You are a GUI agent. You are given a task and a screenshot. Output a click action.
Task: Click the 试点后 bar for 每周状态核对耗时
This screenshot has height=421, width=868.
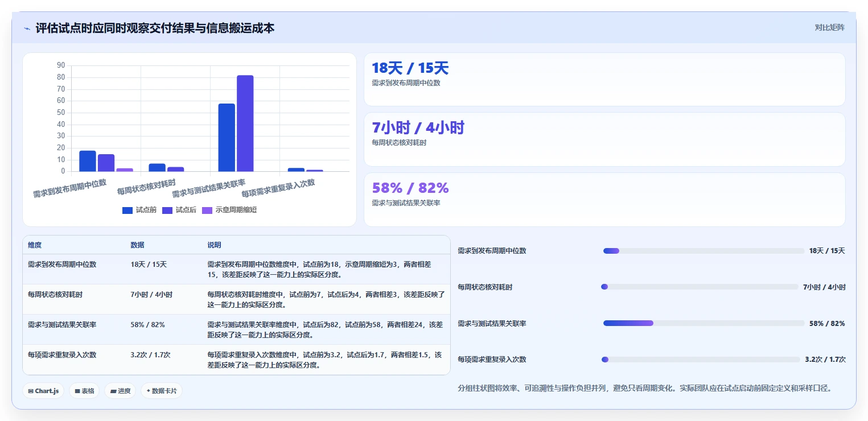point(176,169)
